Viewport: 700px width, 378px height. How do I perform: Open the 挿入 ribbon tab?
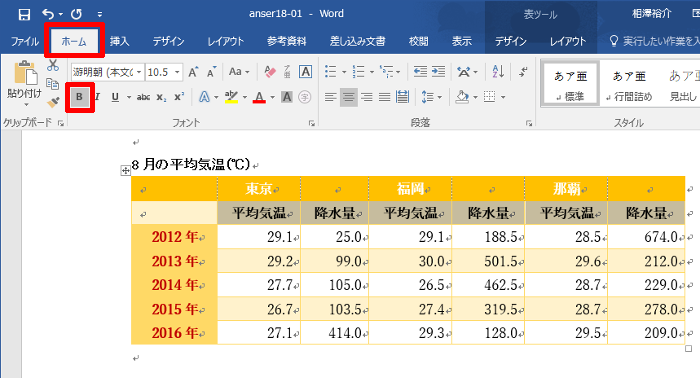[x=120, y=42]
